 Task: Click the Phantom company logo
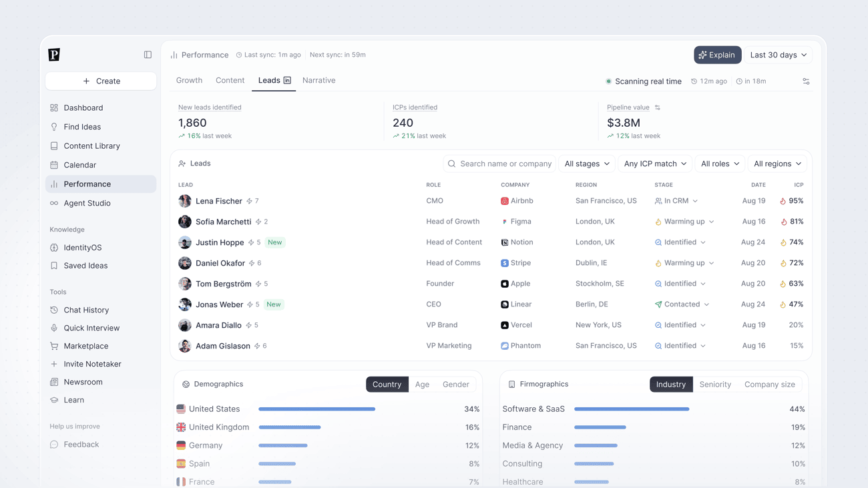pyautogui.click(x=505, y=346)
